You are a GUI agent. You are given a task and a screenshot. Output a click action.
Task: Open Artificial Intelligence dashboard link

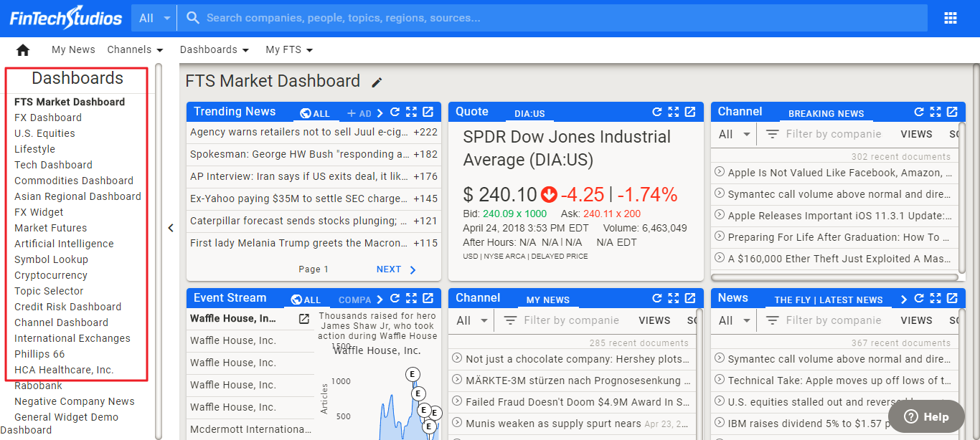(x=64, y=244)
